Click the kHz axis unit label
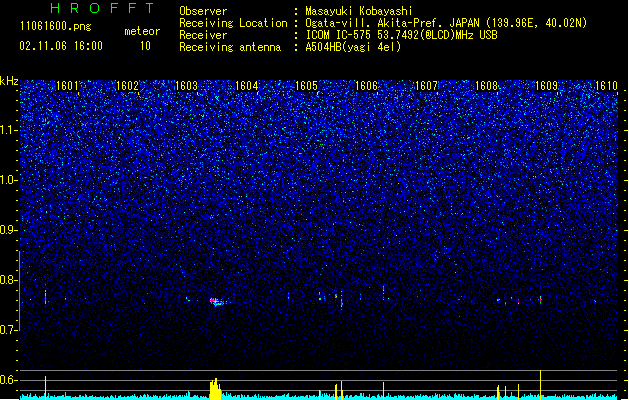This screenshot has width=629, height=400. [x=9, y=81]
